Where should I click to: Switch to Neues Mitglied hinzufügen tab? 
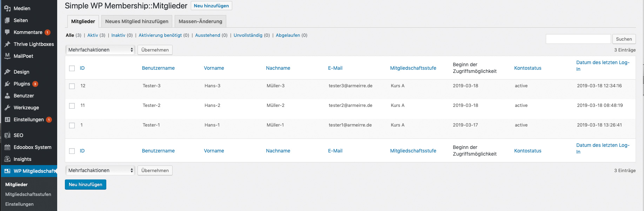(x=137, y=21)
